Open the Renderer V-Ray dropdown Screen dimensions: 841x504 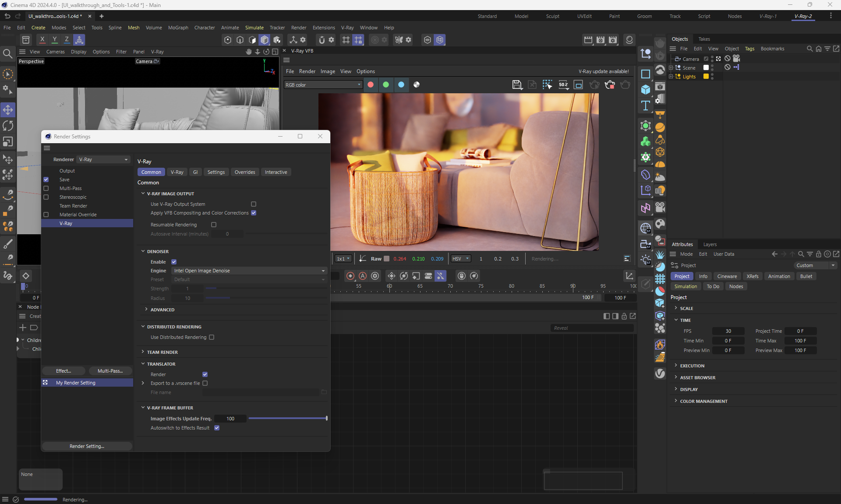103,159
